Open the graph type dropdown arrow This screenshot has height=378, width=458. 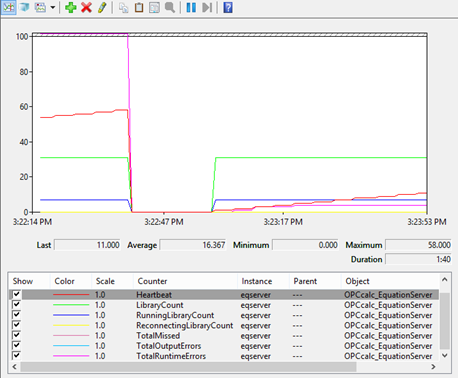[x=53, y=7]
